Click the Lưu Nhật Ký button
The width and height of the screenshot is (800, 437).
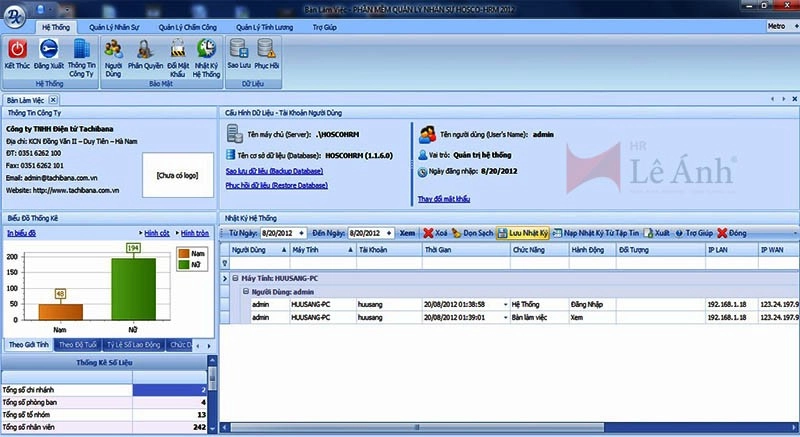click(522, 232)
